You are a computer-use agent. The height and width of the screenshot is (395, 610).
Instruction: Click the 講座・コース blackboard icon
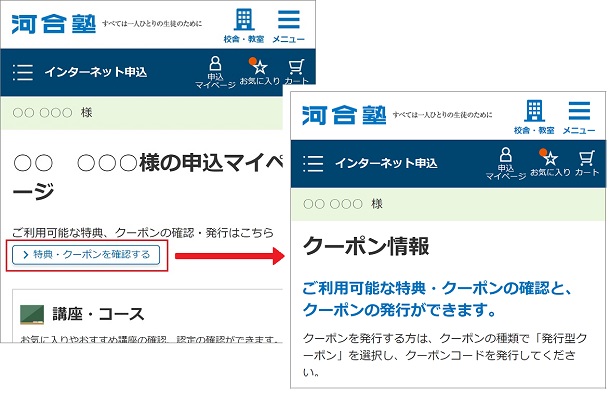(32, 314)
